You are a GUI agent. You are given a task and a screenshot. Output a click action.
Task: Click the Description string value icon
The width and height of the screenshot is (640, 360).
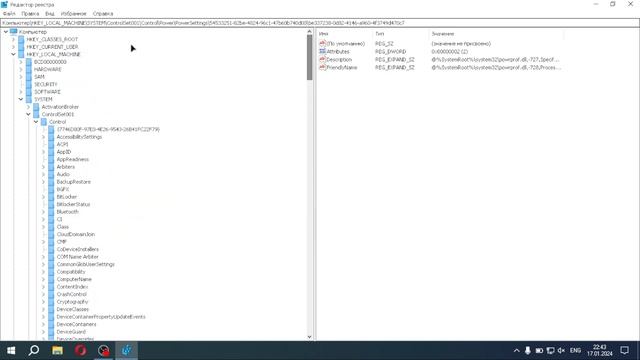pos(322,60)
